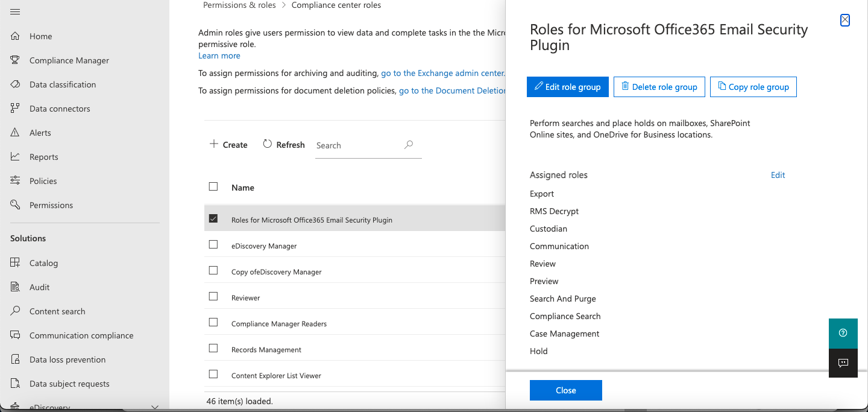Click Data classification tag icon
The width and height of the screenshot is (868, 412).
(x=16, y=84)
